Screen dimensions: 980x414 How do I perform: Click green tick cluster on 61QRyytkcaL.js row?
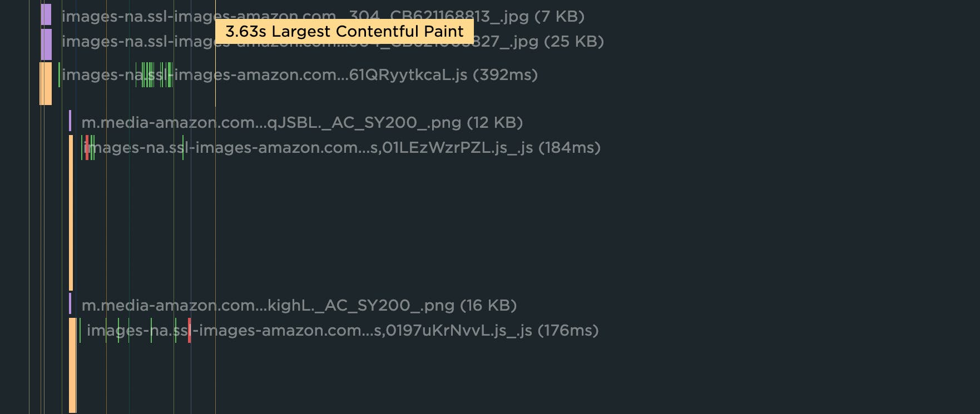(148, 74)
